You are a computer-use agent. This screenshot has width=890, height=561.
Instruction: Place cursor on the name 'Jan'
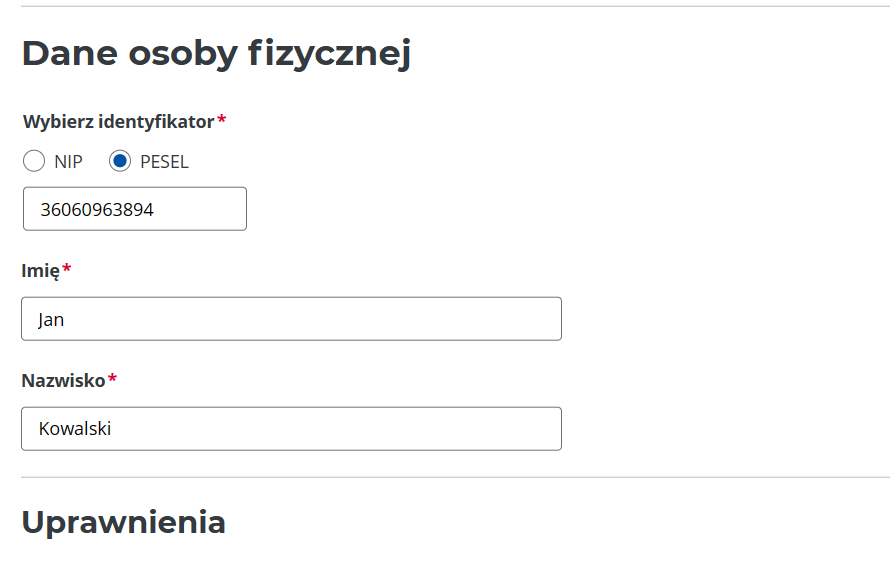(x=51, y=320)
